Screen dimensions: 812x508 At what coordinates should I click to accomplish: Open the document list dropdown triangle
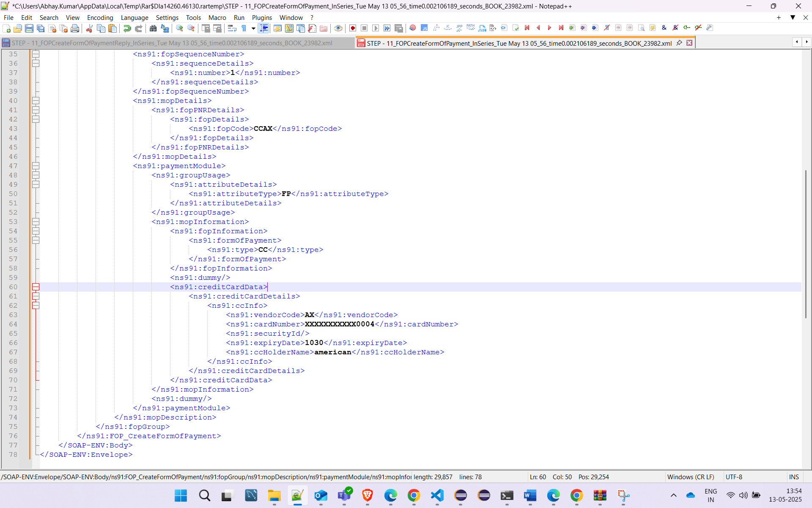pos(793,17)
